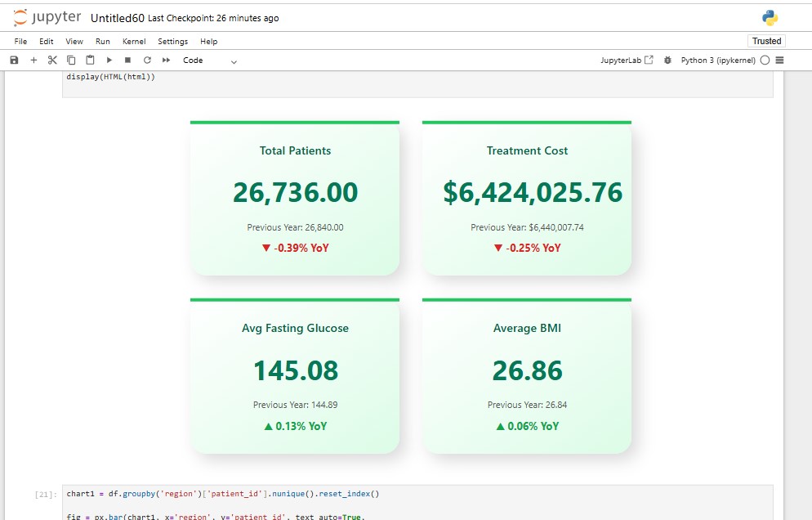Viewport: 812px width, 520px height.
Task: Click the Avg Fasting Glucose card title
Action: [x=295, y=328]
